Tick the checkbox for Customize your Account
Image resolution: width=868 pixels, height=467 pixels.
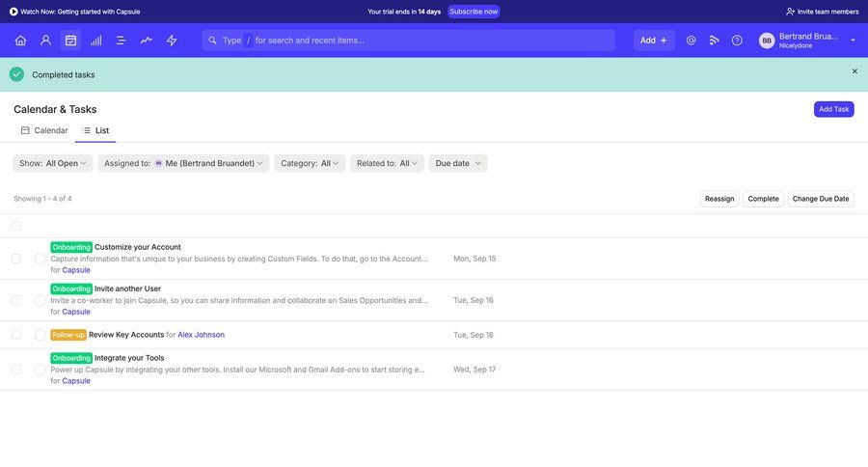[15, 259]
